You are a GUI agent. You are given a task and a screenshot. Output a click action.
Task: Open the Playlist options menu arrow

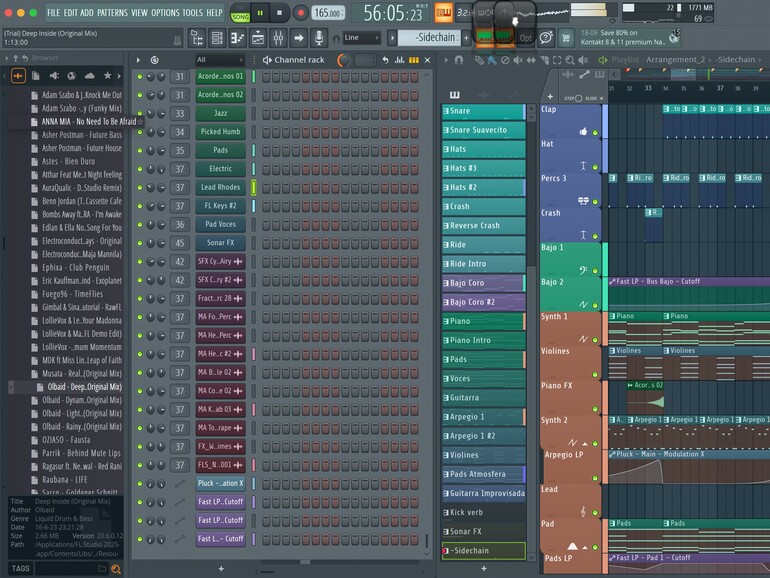pos(446,60)
